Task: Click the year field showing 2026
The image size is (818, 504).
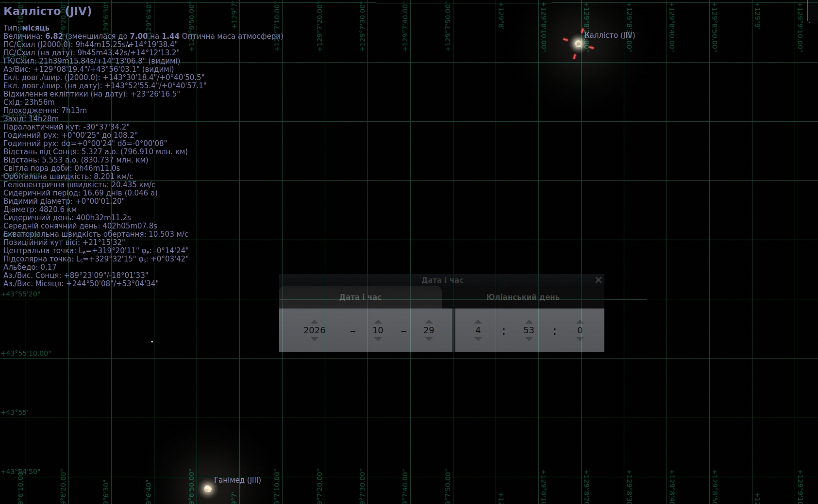Action: [314, 330]
